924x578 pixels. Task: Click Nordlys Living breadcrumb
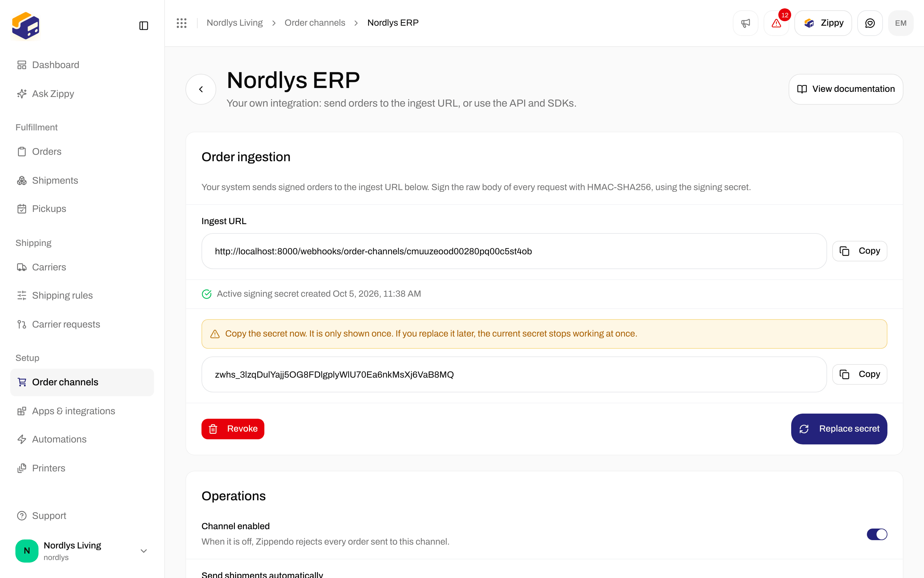235,23
